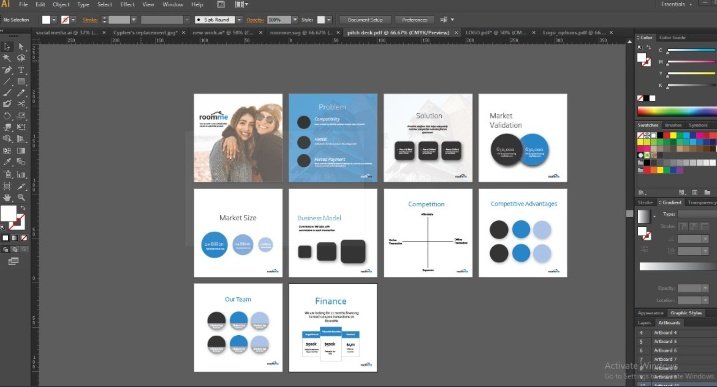Screen dimensions: 717x387
Task: Select the Selection tool in toolbox
Action: coord(7,47)
